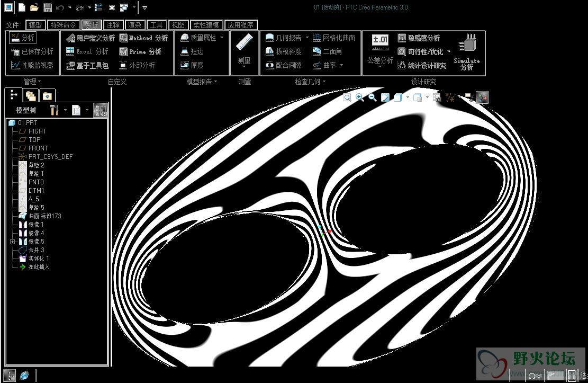Open the undo history dropdown arrow

70,7
